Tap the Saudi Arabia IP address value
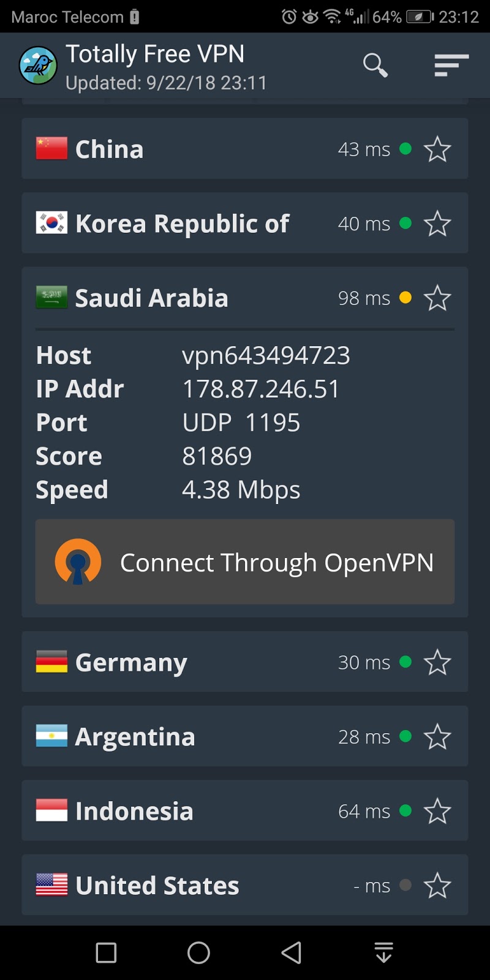This screenshot has width=490, height=980. (261, 389)
